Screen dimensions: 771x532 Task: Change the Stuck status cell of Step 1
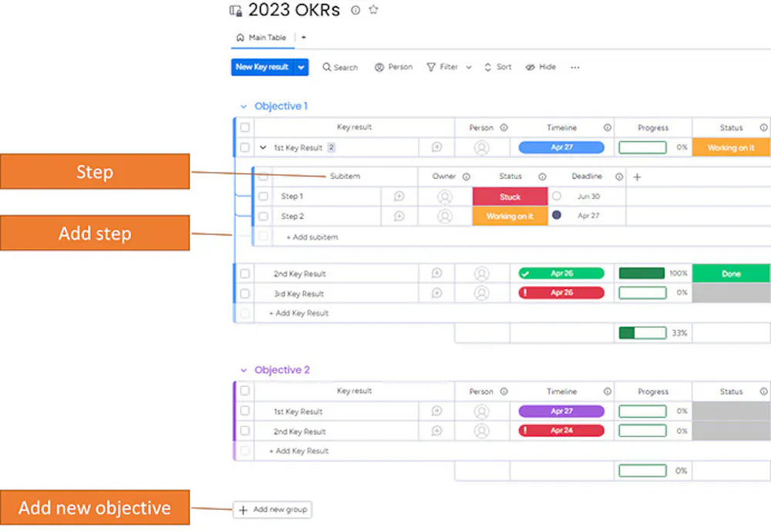click(x=510, y=197)
